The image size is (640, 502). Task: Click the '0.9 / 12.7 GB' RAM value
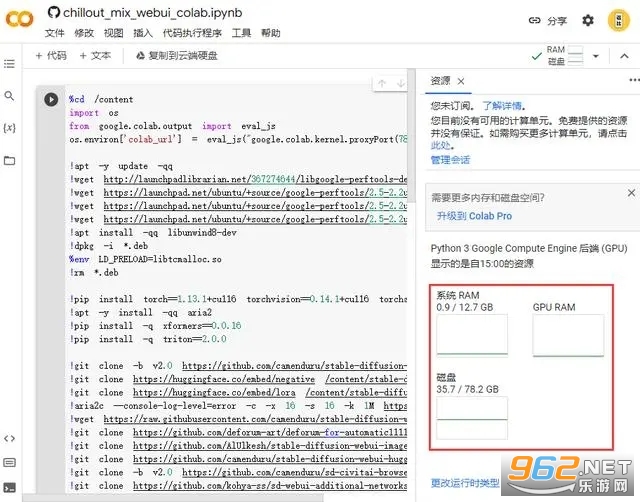(x=464, y=307)
